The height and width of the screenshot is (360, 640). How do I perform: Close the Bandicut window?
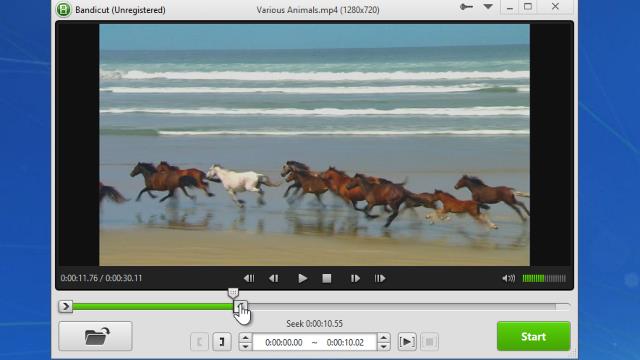click(555, 7)
